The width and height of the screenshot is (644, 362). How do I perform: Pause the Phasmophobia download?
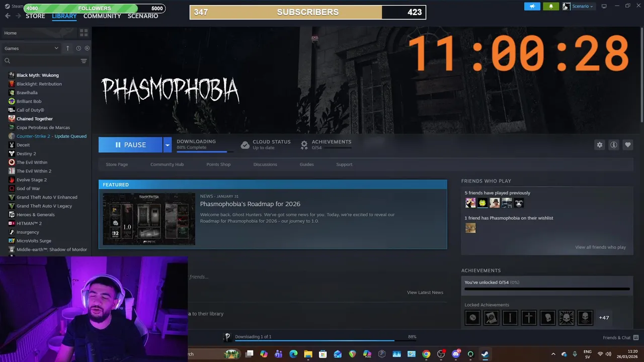(x=130, y=145)
